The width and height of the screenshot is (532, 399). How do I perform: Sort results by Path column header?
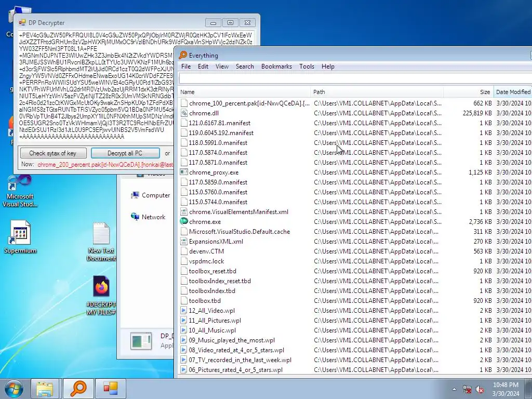(377, 92)
